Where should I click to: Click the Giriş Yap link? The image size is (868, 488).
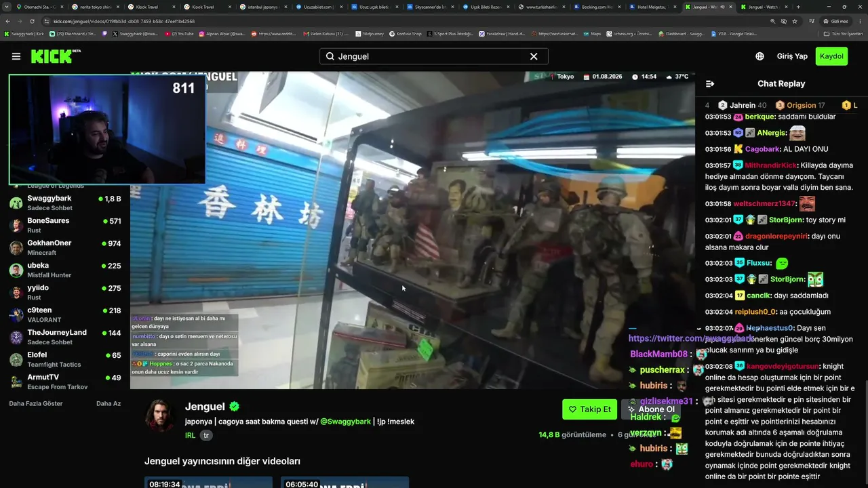tap(792, 56)
